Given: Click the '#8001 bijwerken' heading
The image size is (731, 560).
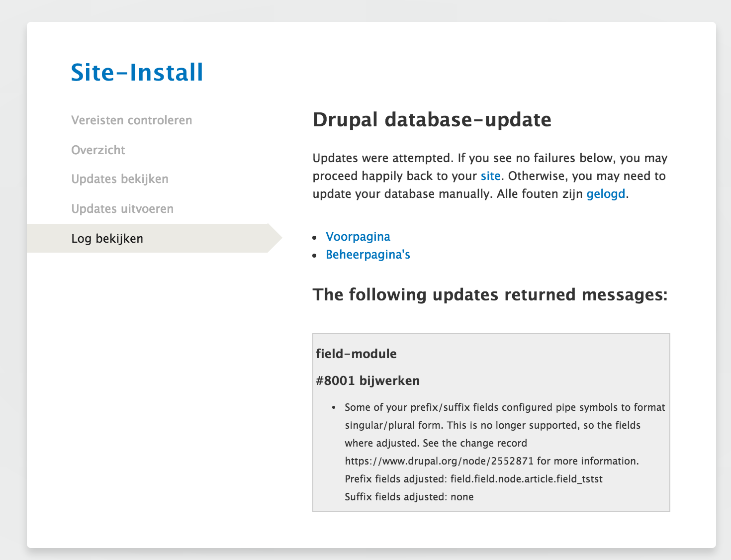Looking at the screenshot, I should coord(367,381).
